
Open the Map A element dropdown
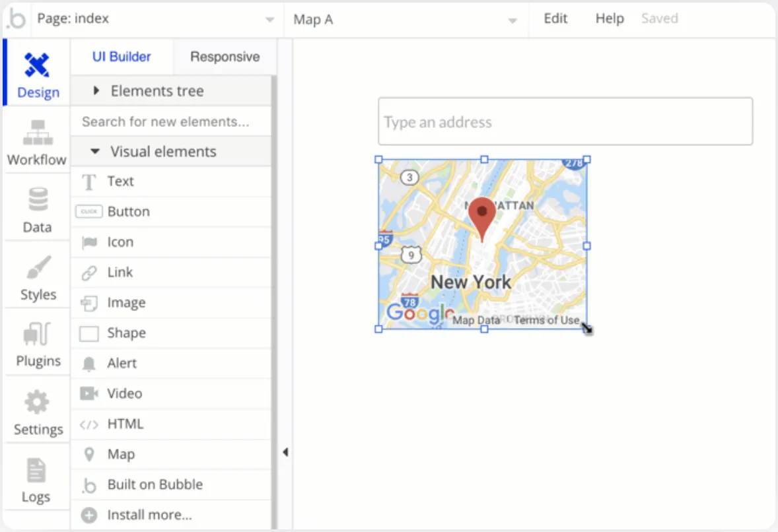tap(406, 19)
